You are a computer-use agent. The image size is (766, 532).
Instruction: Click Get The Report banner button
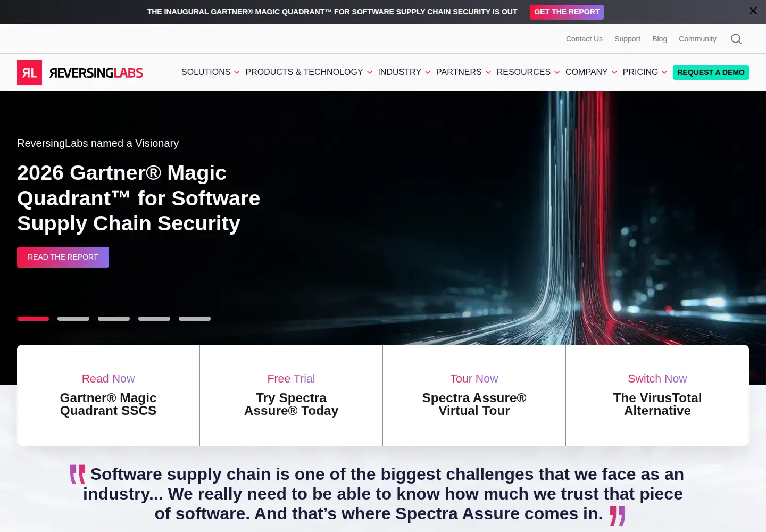point(567,12)
